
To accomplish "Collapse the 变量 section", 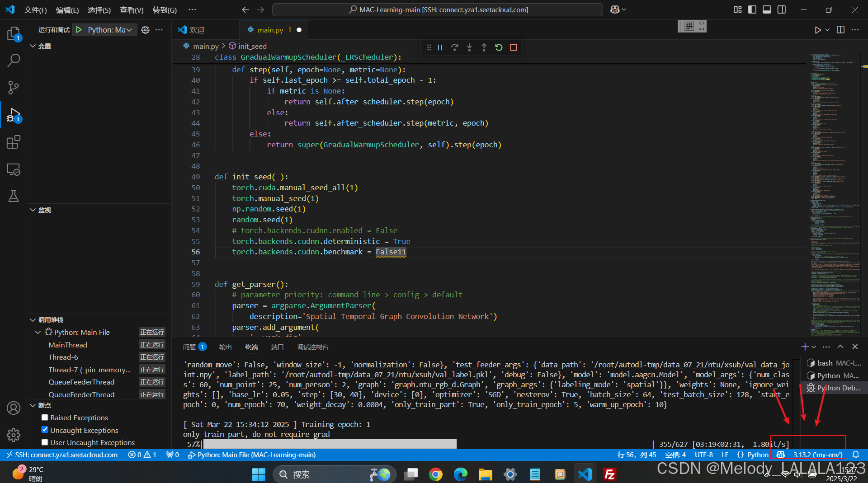I will pos(33,46).
